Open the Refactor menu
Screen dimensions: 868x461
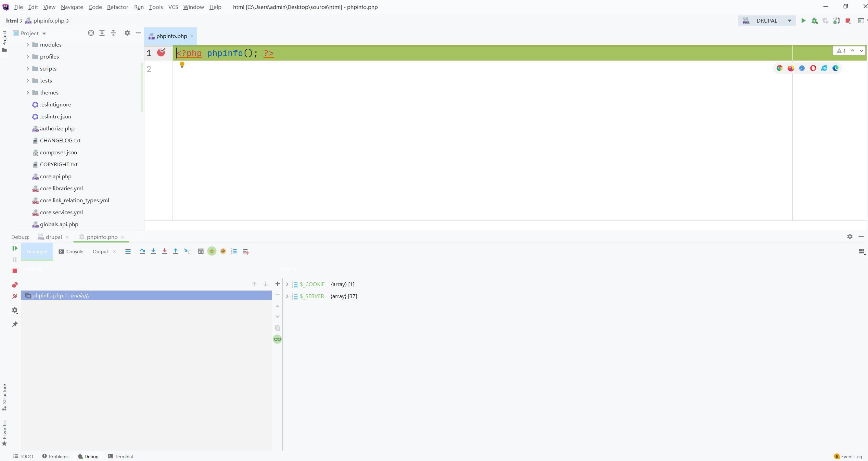[117, 7]
